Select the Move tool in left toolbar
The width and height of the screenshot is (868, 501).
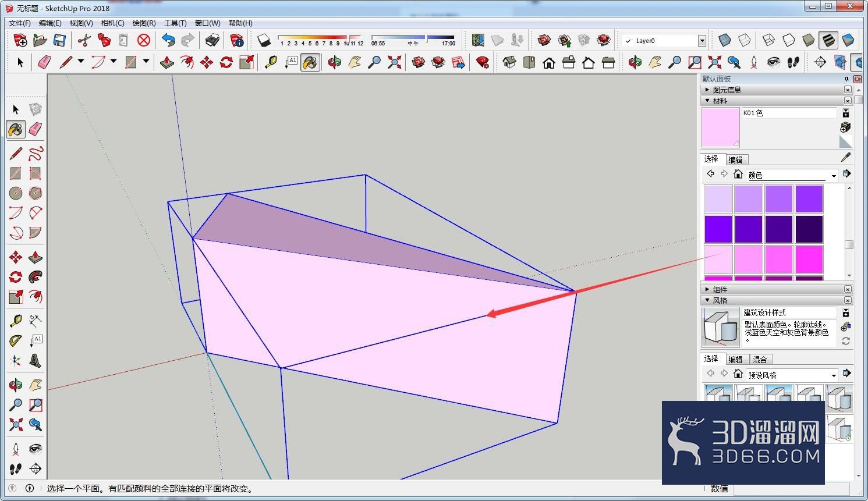click(x=16, y=257)
